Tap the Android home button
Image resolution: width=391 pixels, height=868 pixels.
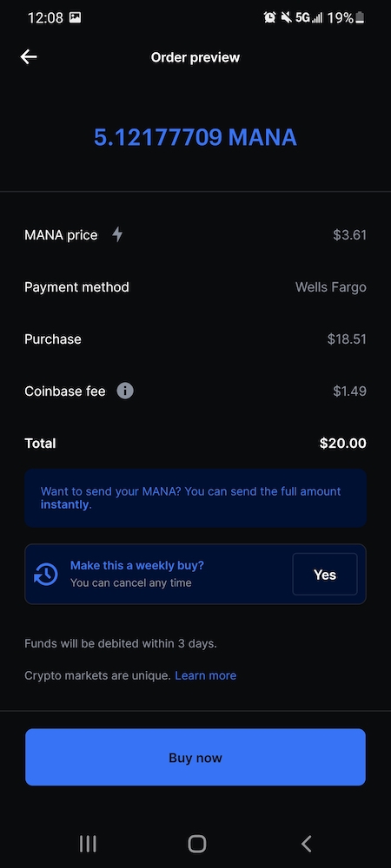pyautogui.click(x=196, y=844)
